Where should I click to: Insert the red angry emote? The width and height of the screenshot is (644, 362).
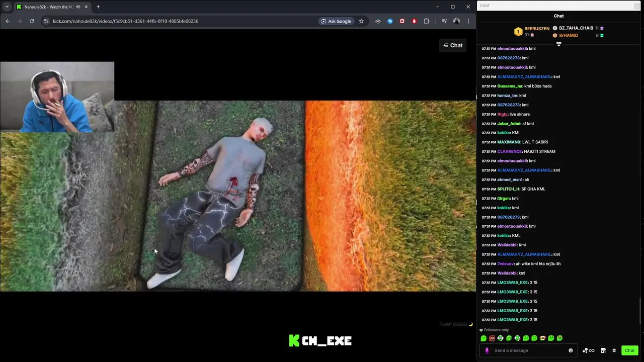coord(492,338)
